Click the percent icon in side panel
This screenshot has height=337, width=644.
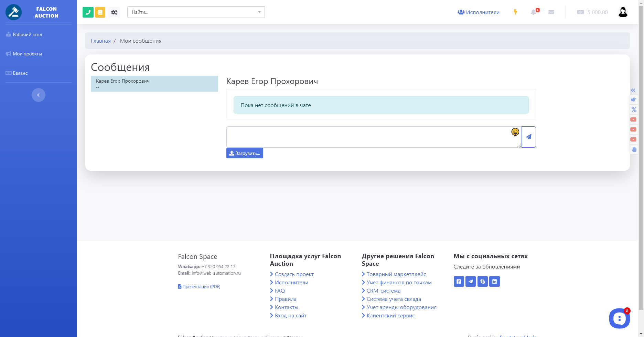[x=634, y=110]
